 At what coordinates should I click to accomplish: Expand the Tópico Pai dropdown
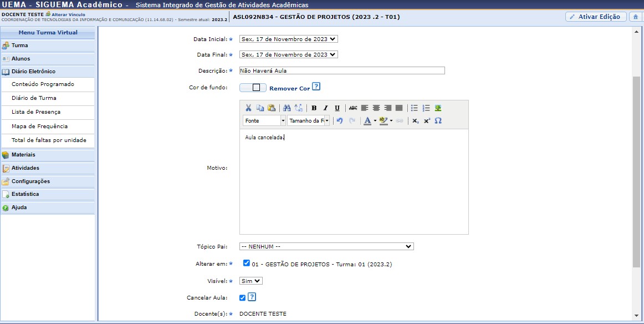coord(326,246)
